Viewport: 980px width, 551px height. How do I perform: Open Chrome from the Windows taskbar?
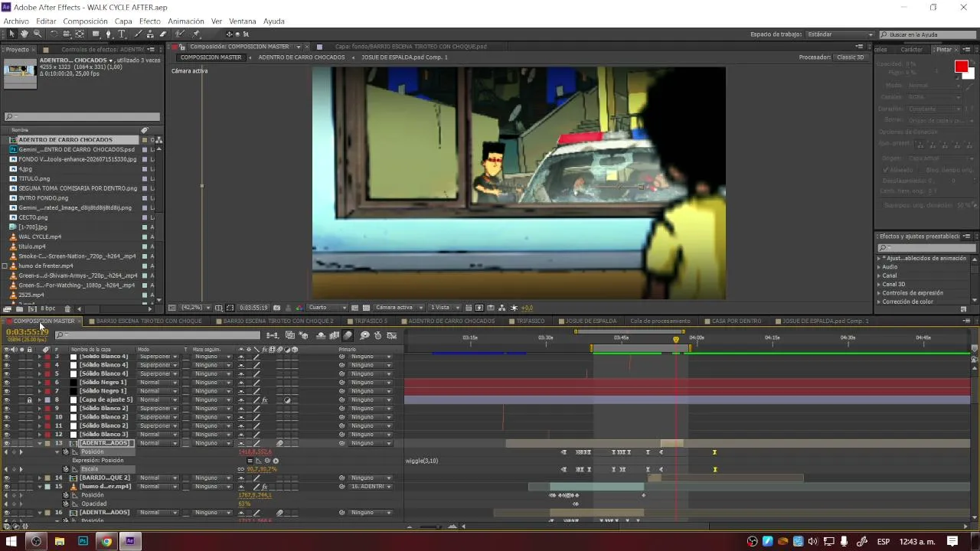(x=106, y=541)
